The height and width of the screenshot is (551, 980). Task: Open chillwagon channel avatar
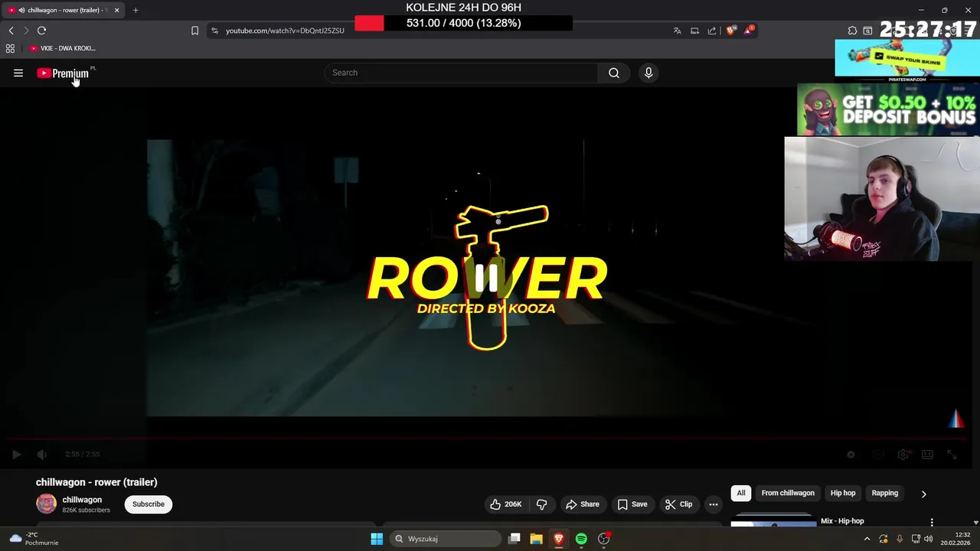click(46, 504)
